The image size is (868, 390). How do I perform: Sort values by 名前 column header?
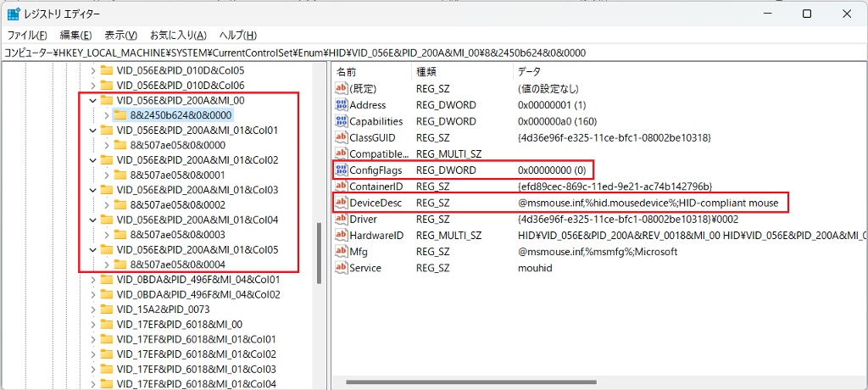[x=346, y=71]
